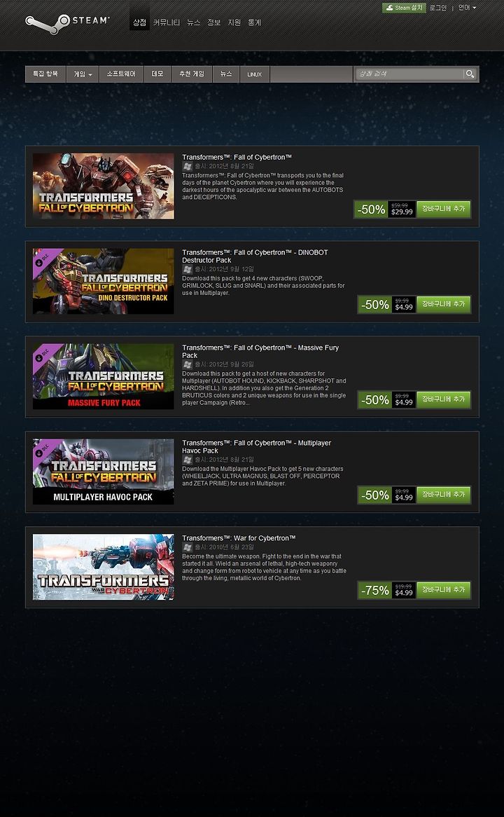Open the 뉴스 item in top navigation

pyautogui.click(x=194, y=22)
